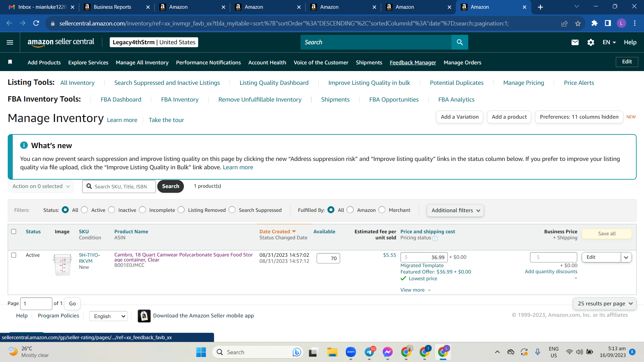Image resolution: width=644 pixels, height=362 pixels.
Task: Click the Save all button
Action: pos(607,234)
